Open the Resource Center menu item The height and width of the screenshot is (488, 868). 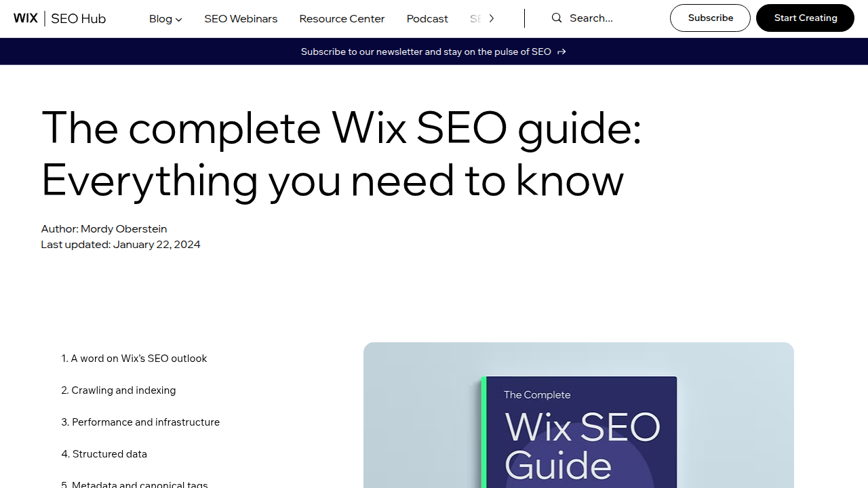click(342, 19)
